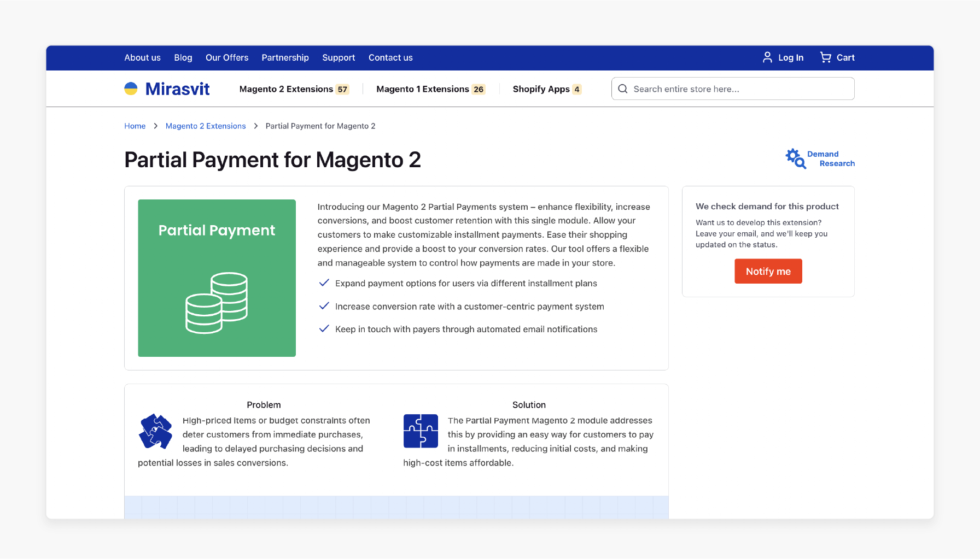Click the Demand Research label
The width and height of the screenshot is (980, 559).
tap(831, 158)
